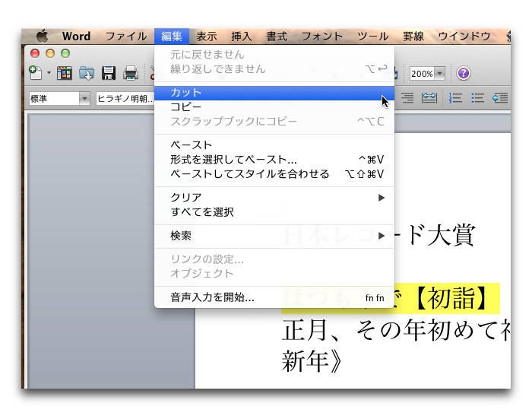Click the Decrease Indent icon
The image size is (532, 416).
(x=500, y=98)
